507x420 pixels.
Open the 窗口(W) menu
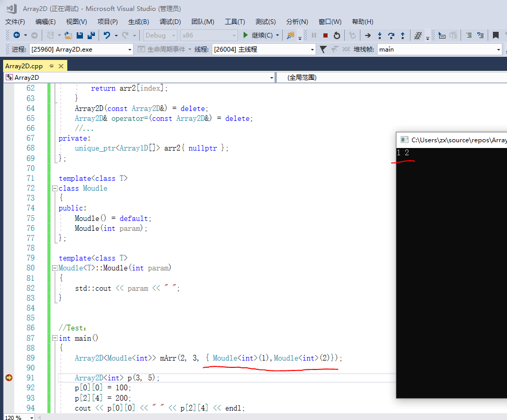click(x=330, y=22)
